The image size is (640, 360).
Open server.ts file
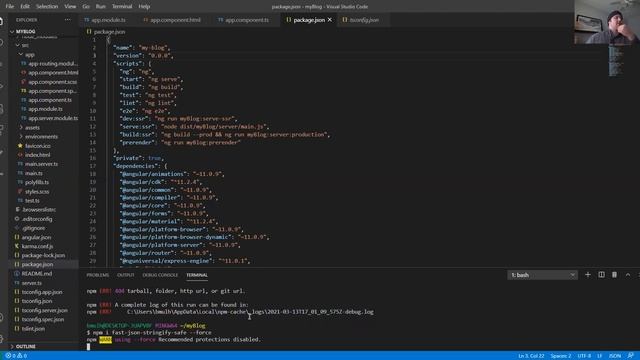pos(31,283)
